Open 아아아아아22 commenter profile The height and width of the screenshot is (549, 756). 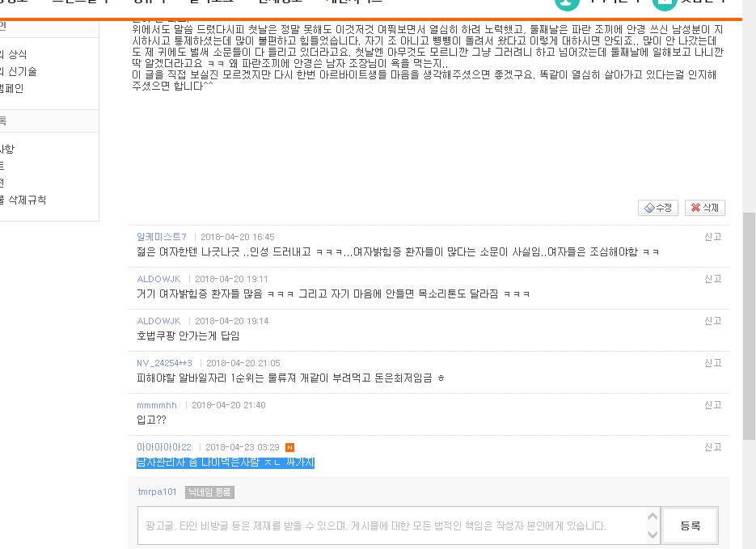[164, 447]
